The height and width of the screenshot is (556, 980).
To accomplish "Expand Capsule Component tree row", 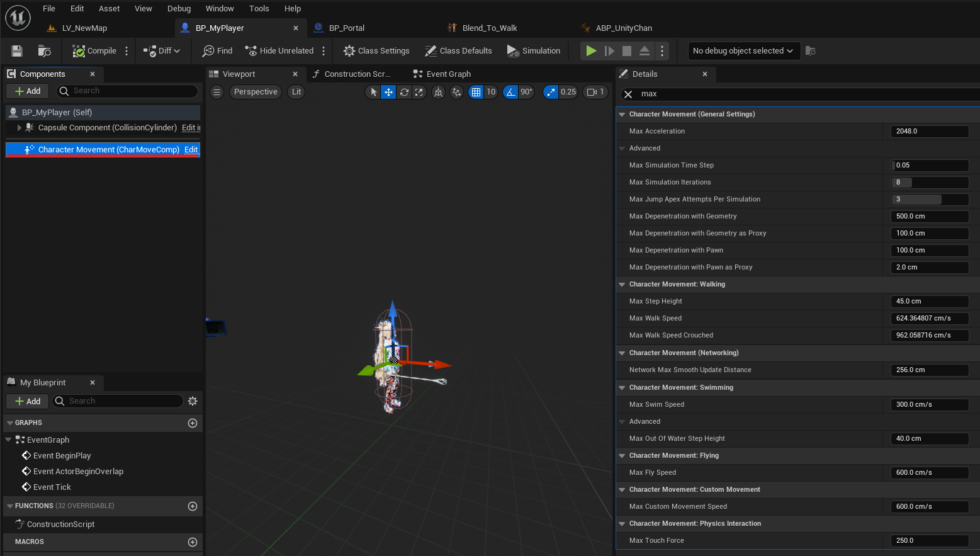I will [x=20, y=128].
